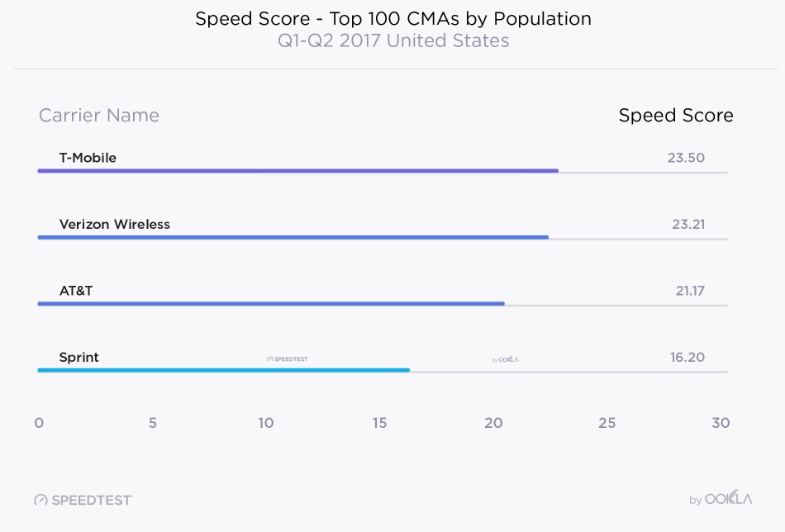Click the Q1-Q2 2017 United States subtitle
This screenshot has width=785, height=532.
393,40
